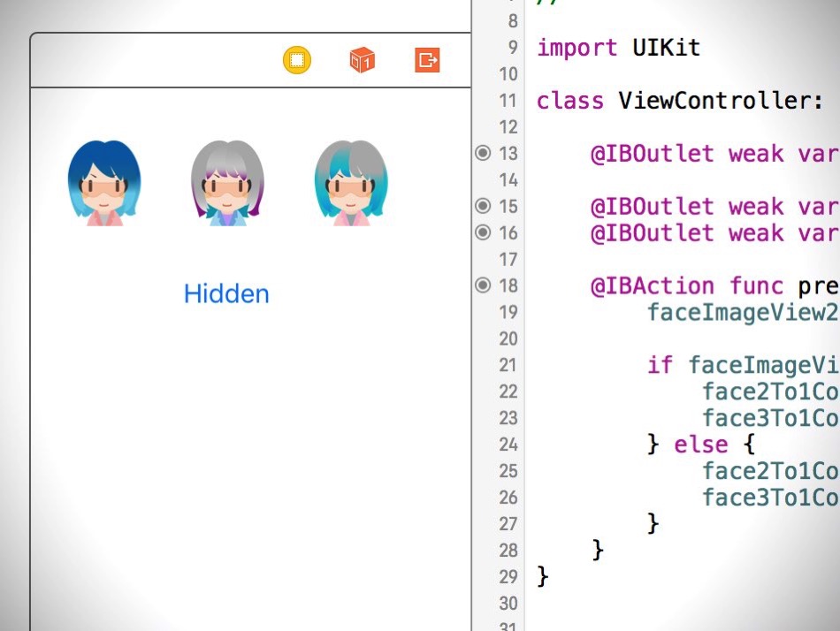Screen dimensions: 840x631
Task: Select the dark blue-haired face image view
Action: 104,183
